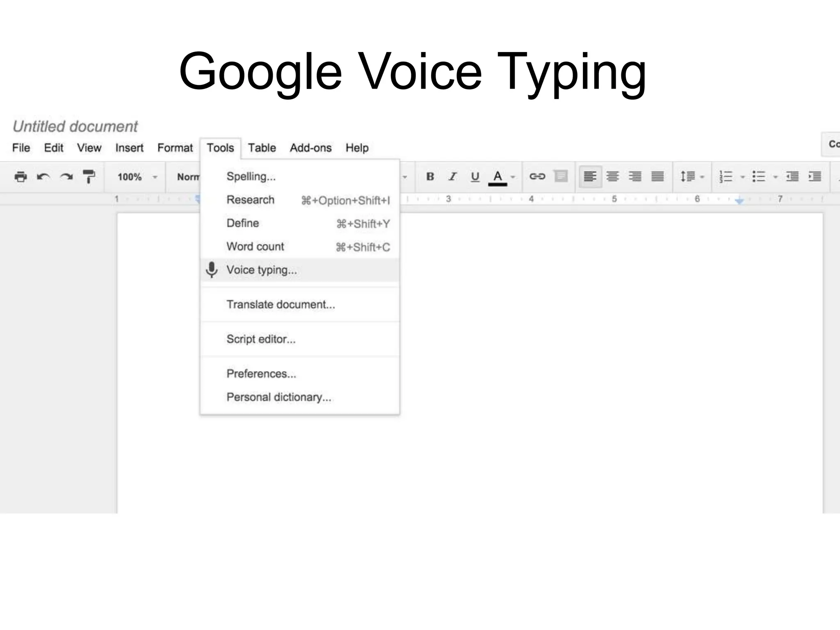Open the Edit menu
The width and height of the screenshot is (840, 630).
[54, 148]
